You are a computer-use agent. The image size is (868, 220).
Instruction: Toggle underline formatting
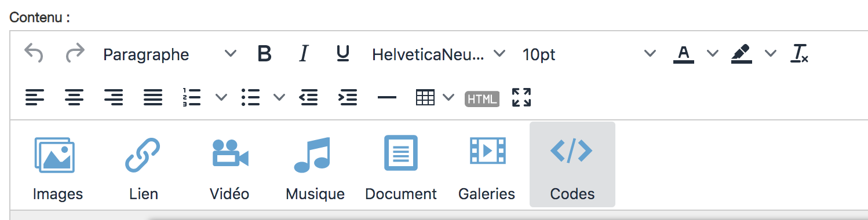tap(342, 54)
